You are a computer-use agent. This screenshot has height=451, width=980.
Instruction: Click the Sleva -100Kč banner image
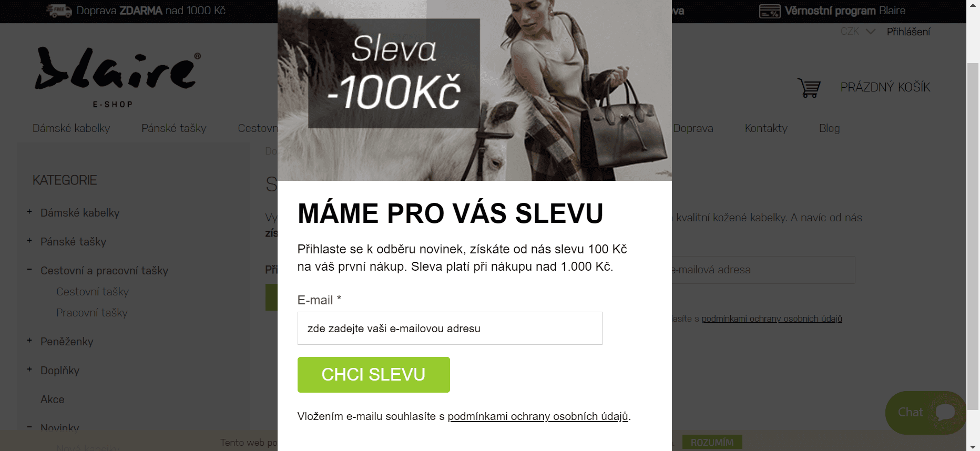(x=474, y=90)
